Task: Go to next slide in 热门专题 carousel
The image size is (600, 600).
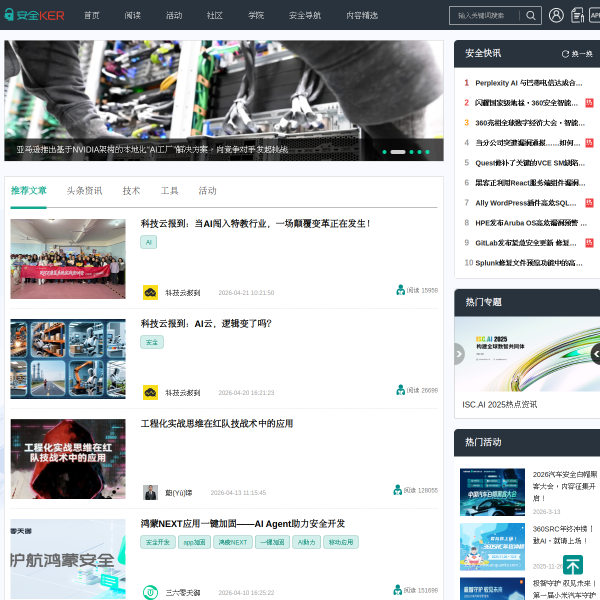Action: [x=595, y=354]
